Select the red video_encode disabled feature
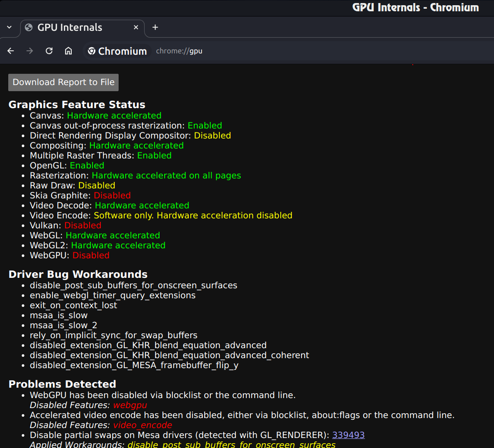Image resolution: width=494 pixels, height=448 pixels. 143,425
